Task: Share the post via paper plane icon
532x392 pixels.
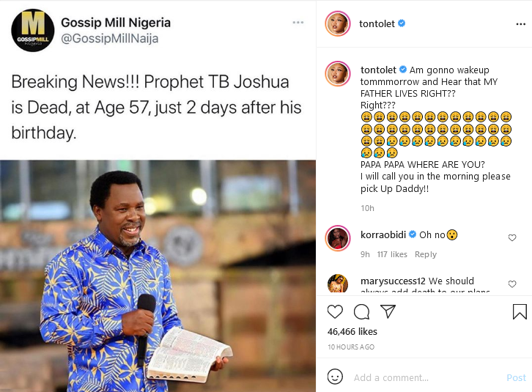Action: (388, 311)
